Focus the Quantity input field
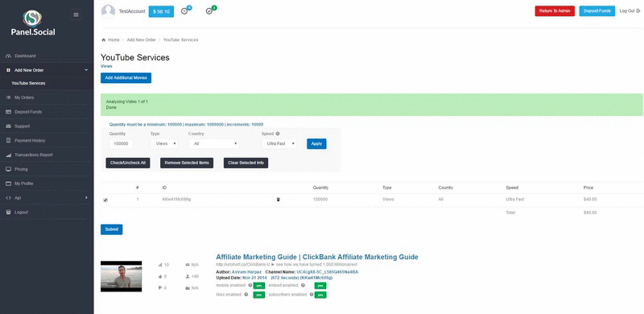This screenshot has height=314, width=644. click(x=122, y=144)
